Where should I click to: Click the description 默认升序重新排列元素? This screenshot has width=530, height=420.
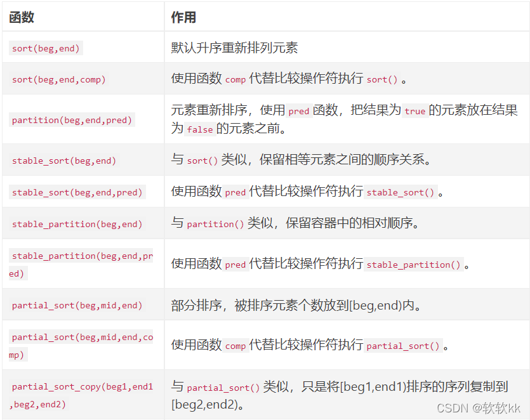click(234, 48)
